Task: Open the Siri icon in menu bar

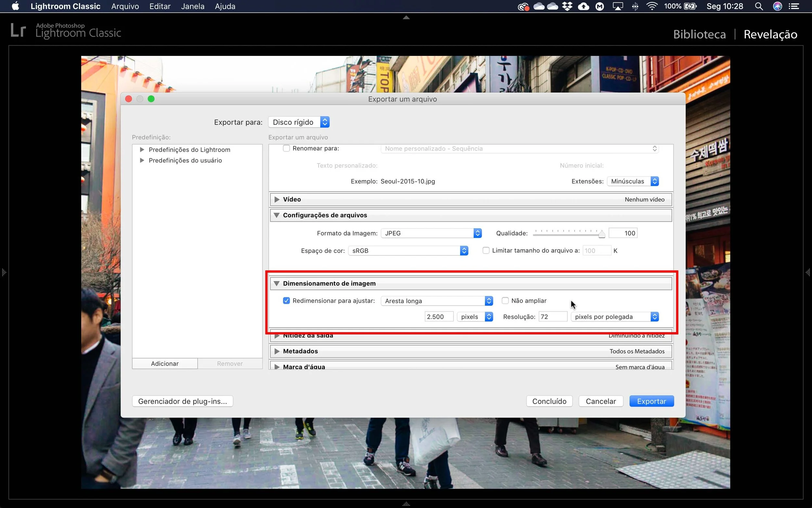Action: 778,7
